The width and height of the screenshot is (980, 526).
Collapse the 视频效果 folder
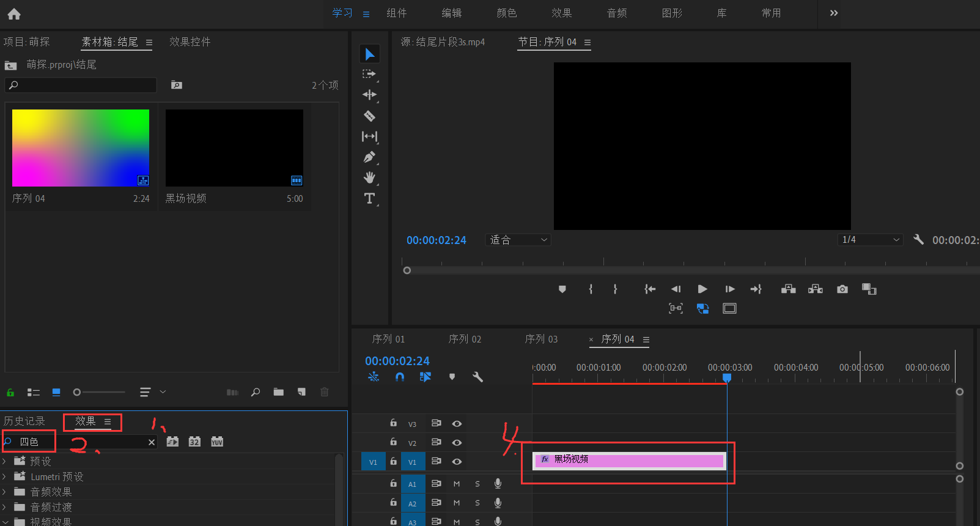(x=5, y=521)
